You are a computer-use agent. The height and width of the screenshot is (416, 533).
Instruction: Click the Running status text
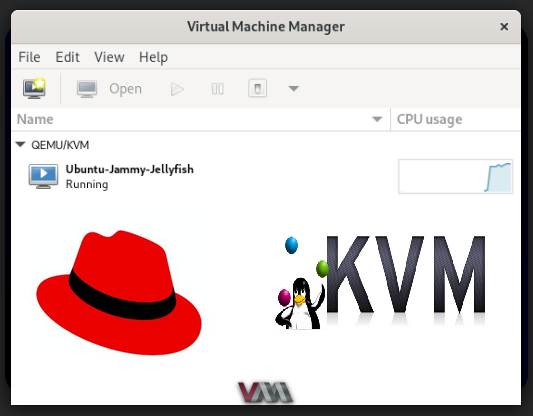tap(87, 184)
